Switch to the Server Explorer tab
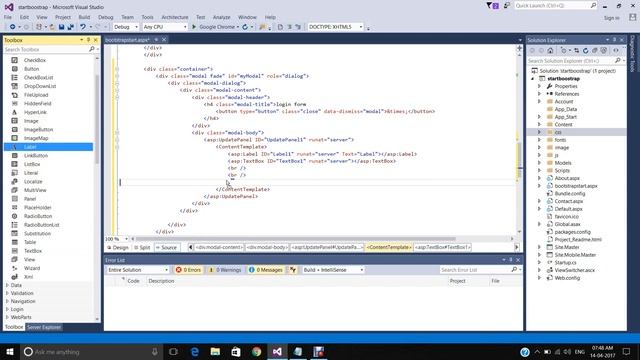 [44, 327]
